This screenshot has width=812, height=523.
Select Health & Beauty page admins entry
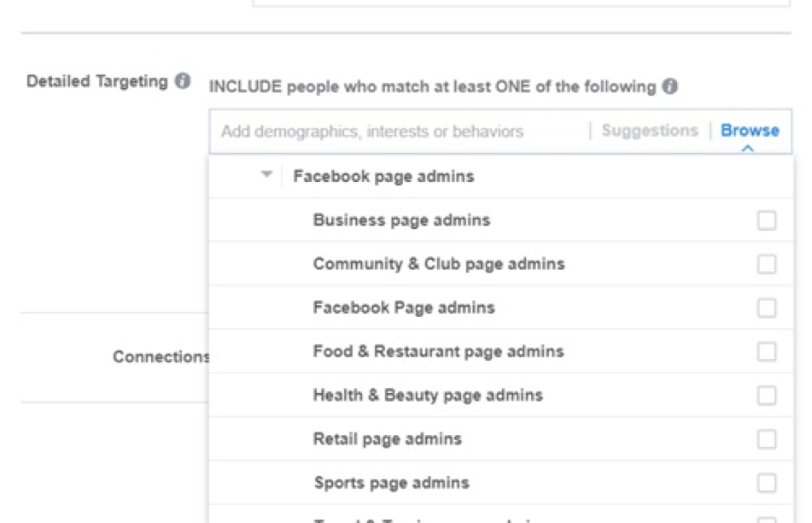coord(500,395)
